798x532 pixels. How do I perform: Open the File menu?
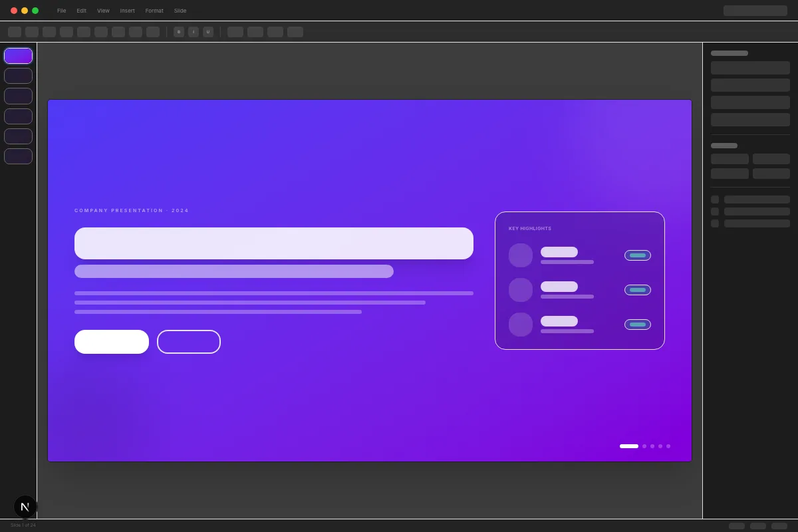tap(61, 11)
